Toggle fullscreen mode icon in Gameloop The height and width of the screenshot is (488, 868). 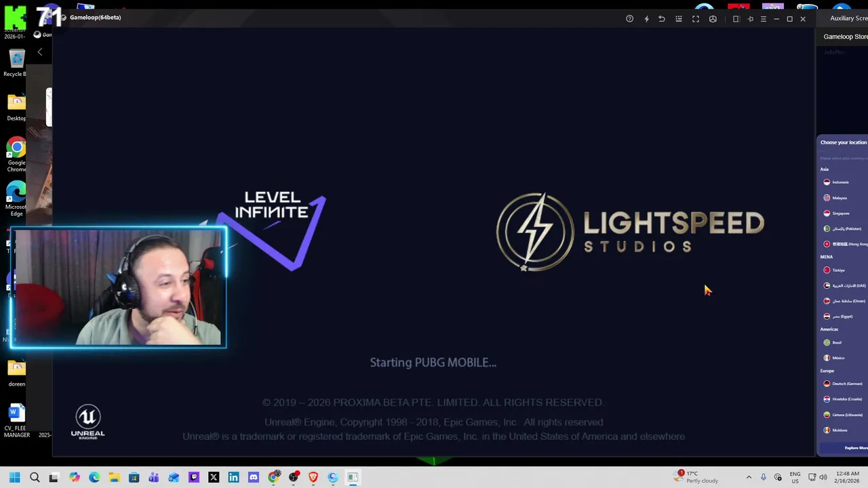(x=696, y=19)
